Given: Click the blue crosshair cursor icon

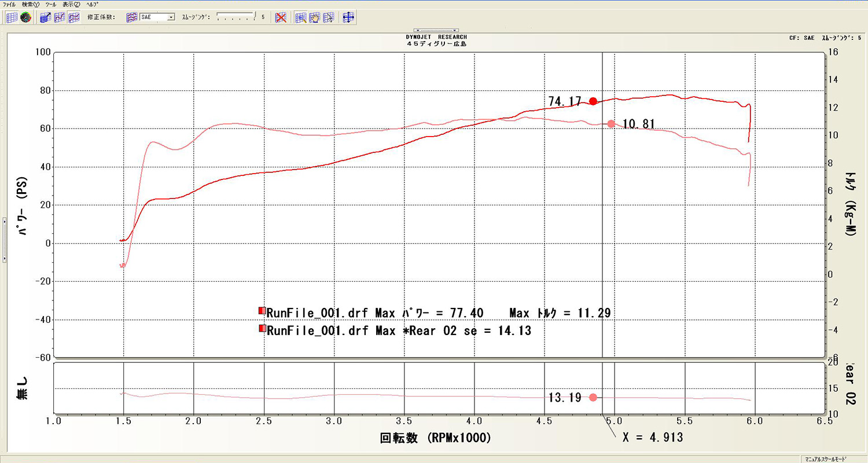Looking at the screenshot, I should click(348, 17).
